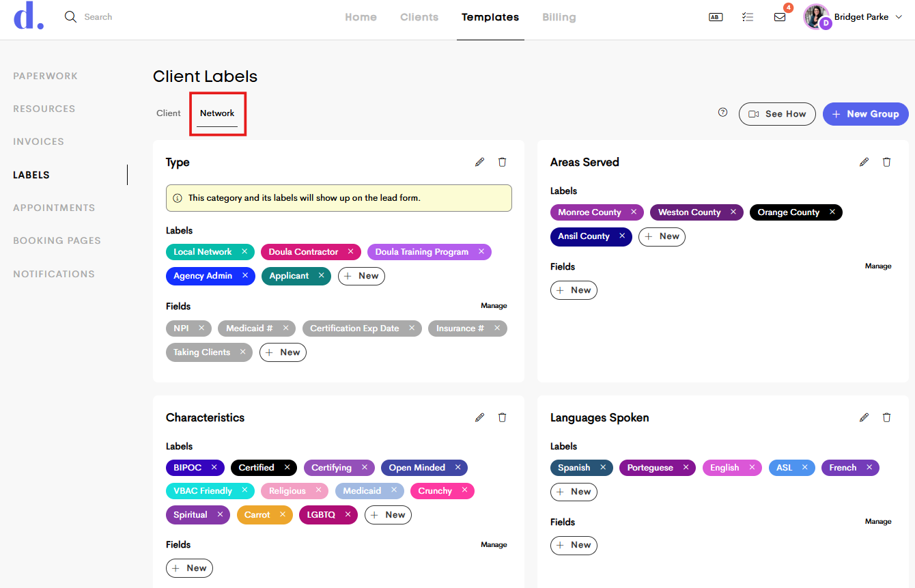This screenshot has width=915, height=588.
Task: Delete the Languages Spoken group trash icon
Action: point(887,417)
